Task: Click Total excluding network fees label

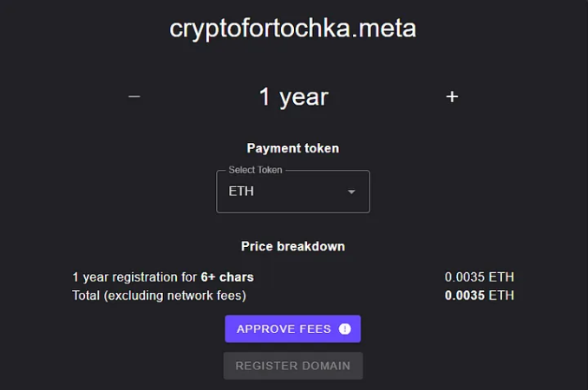Action: (159, 296)
